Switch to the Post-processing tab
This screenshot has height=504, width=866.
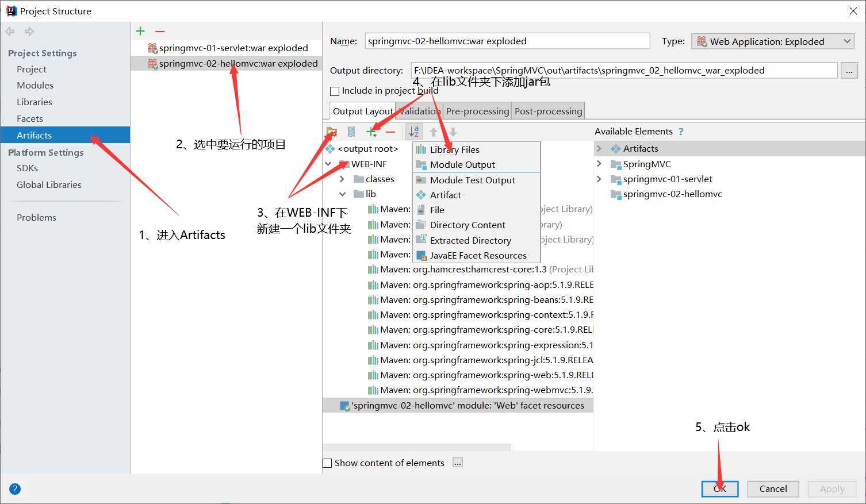(548, 111)
